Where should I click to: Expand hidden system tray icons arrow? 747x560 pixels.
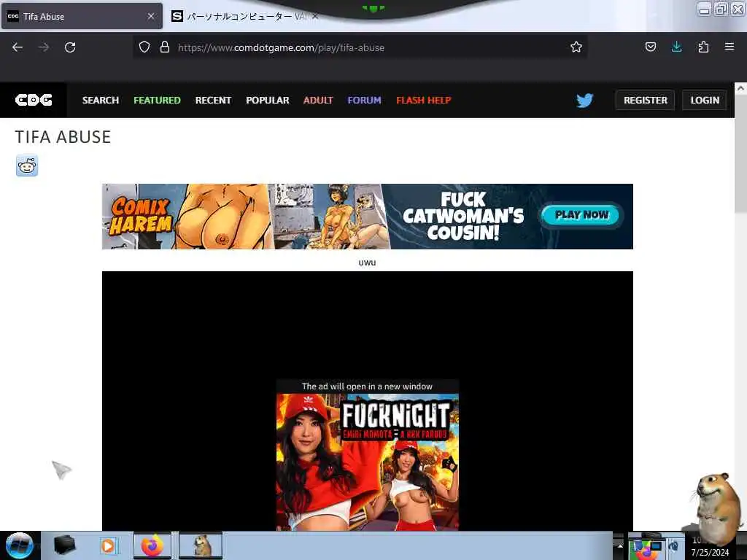(620, 546)
